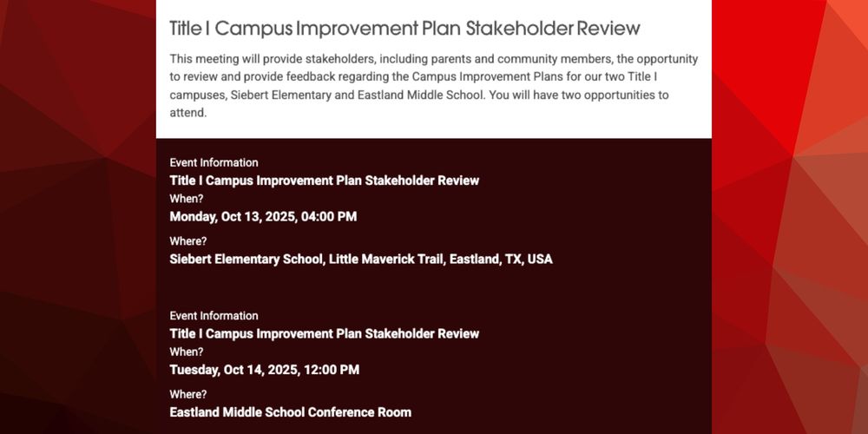Click "Eastland Middle School Conference Room" location

290,412
